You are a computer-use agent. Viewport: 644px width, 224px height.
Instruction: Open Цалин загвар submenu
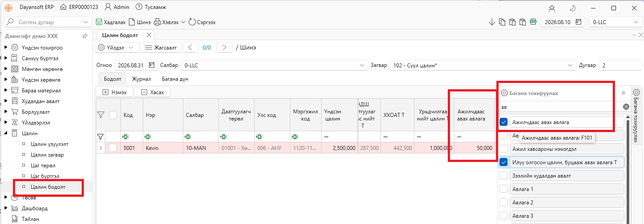(47, 155)
